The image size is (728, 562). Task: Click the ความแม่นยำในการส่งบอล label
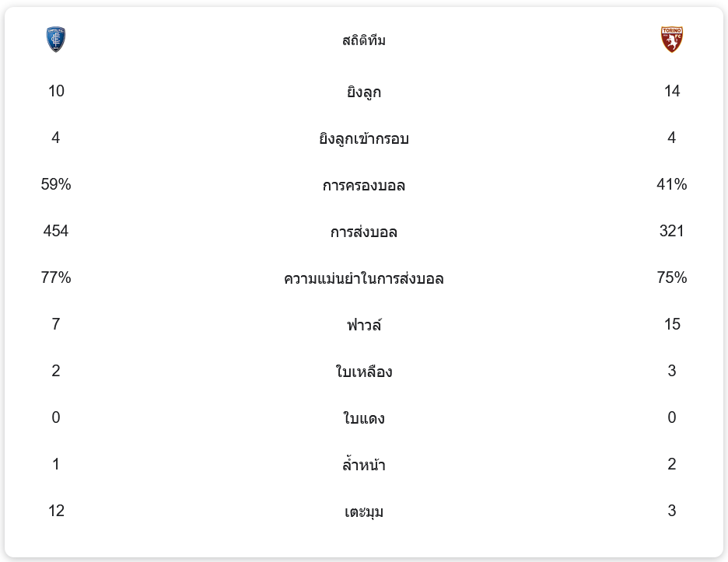point(364,279)
